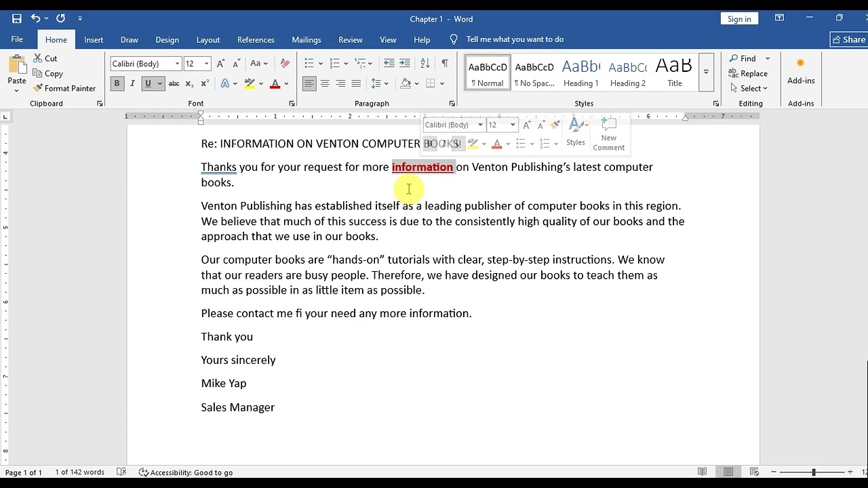Apply the Title style
Image resolution: width=868 pixels, height=488 pixels.
tap(675, 72)
